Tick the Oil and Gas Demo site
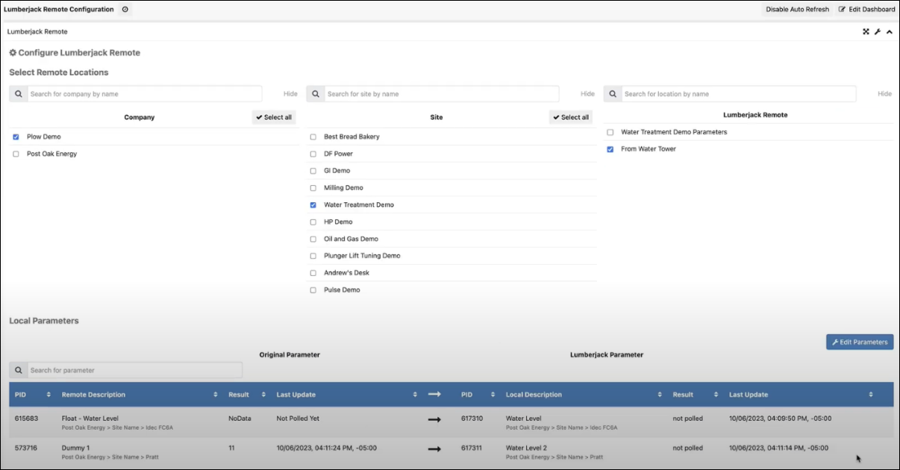900x470 pixels. coord(313,239)
